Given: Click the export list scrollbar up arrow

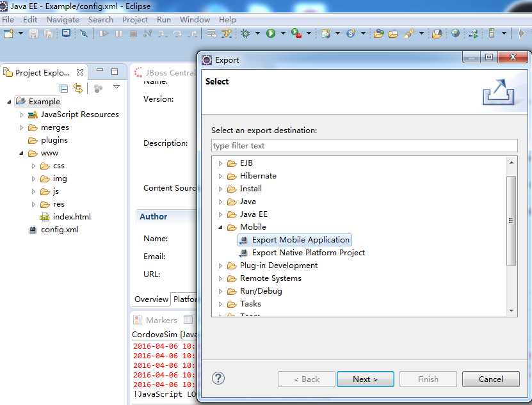Looking at the screenshot, I should (512, 163).
